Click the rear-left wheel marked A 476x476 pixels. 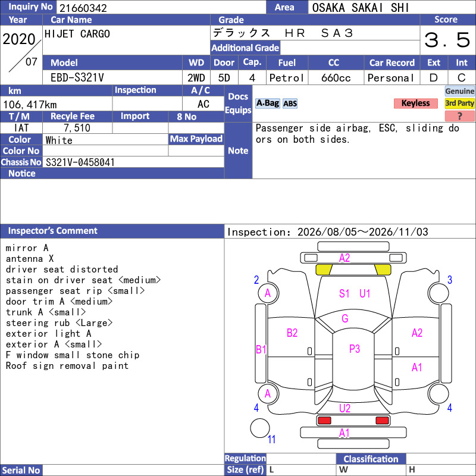coord(268,393)
